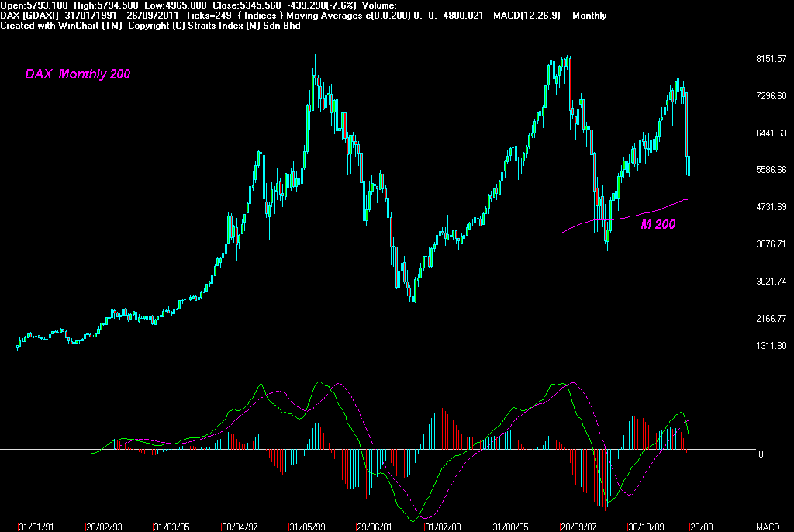The image size is (794, 532).
Task: Click the 31/08/05 date marker
Action: tap(510, 527)
